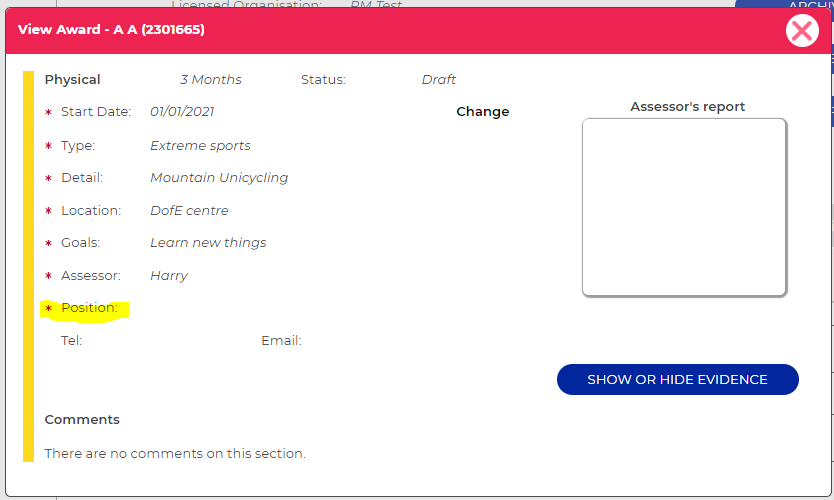The width and height of the screenshot is (834, 500).
Task: Click the Mountain Unicycling detail text
Action: pyautogui.click(x=219, y=178)
